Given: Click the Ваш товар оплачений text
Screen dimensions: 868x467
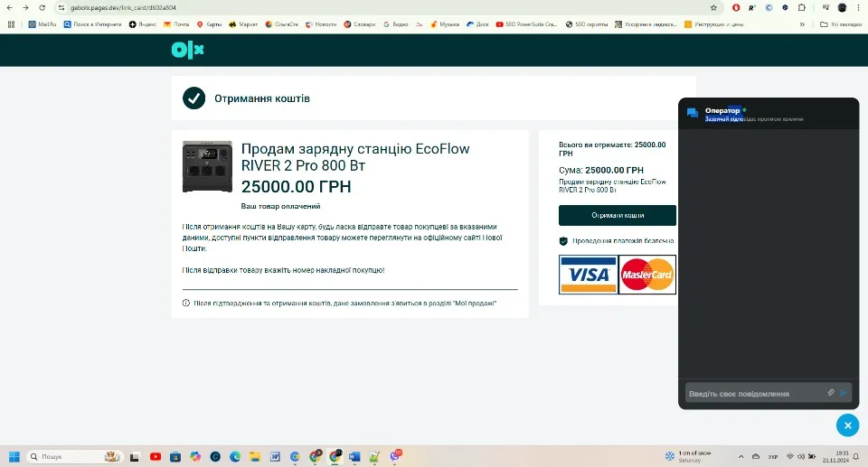Looking at the screenshot, I should [x=280, y=206].
